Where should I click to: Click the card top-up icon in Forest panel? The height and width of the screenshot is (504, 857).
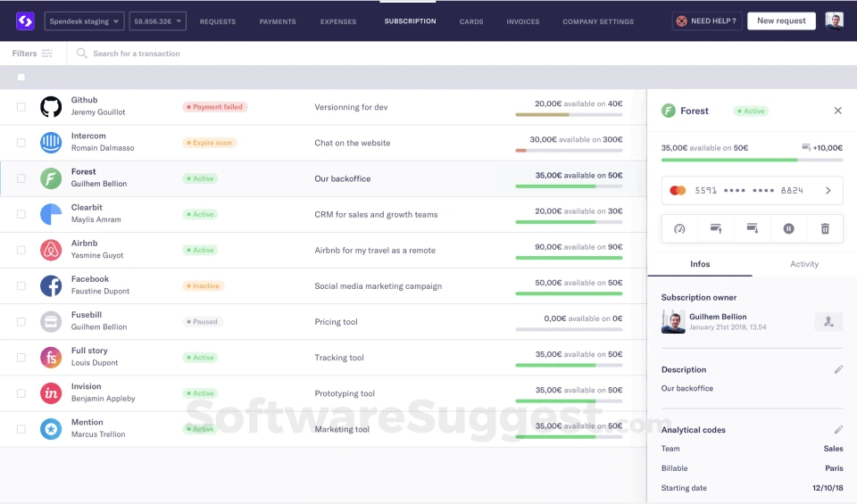point(715,228)
